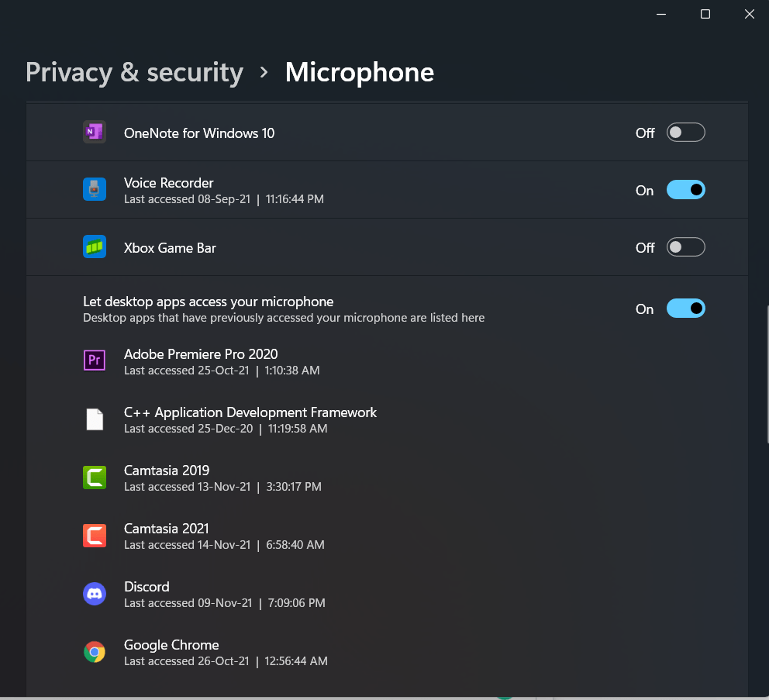Minimize the Settings window
The width and height of the screenshot is (769, 700).
[x=661, y=14]
